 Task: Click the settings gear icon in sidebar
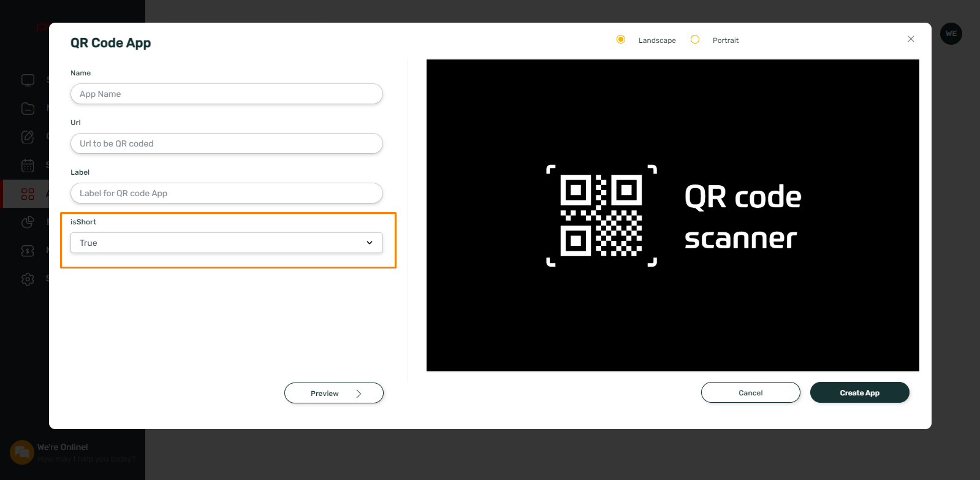(x=28, y=279)
